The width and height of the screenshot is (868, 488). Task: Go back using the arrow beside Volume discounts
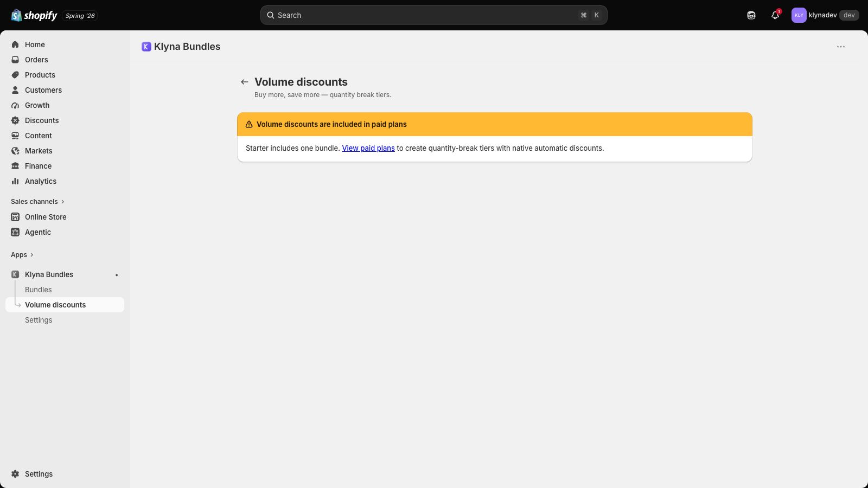(x=245, y=82)
